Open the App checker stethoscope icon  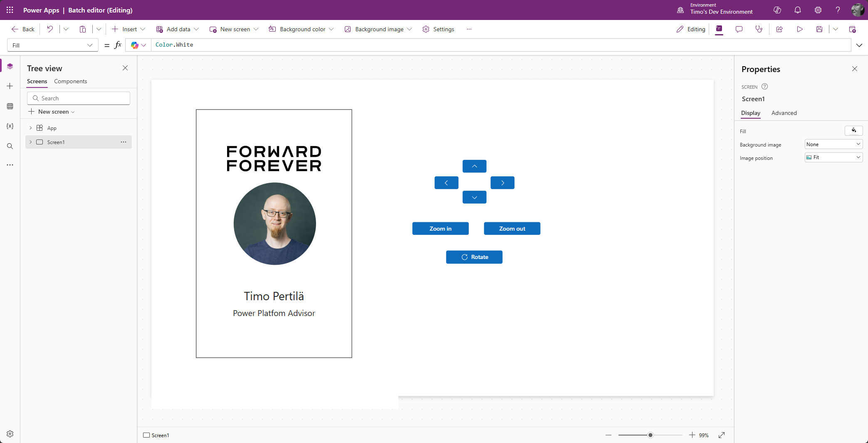click(x=759, y=29)
